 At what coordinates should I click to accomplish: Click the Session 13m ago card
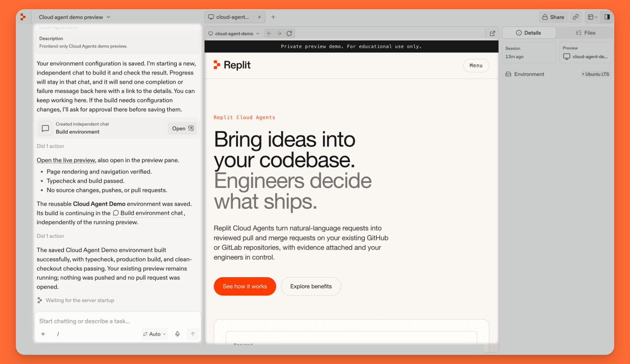tap(529, 53)
